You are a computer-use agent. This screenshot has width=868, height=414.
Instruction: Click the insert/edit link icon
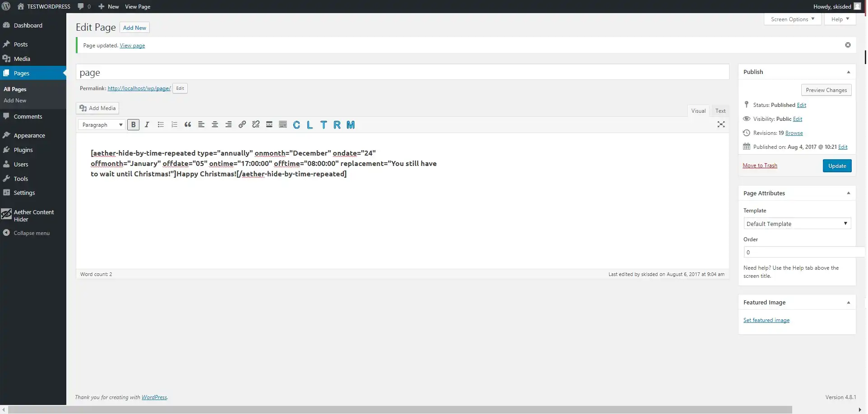pyautogui.click(x=242, y=125)
